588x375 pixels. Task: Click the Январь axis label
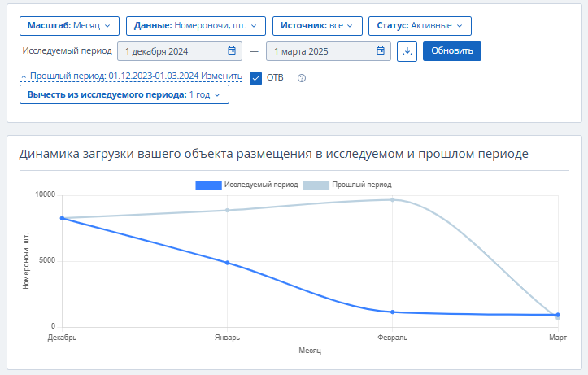pyautogui.click(x=227, y=338)
